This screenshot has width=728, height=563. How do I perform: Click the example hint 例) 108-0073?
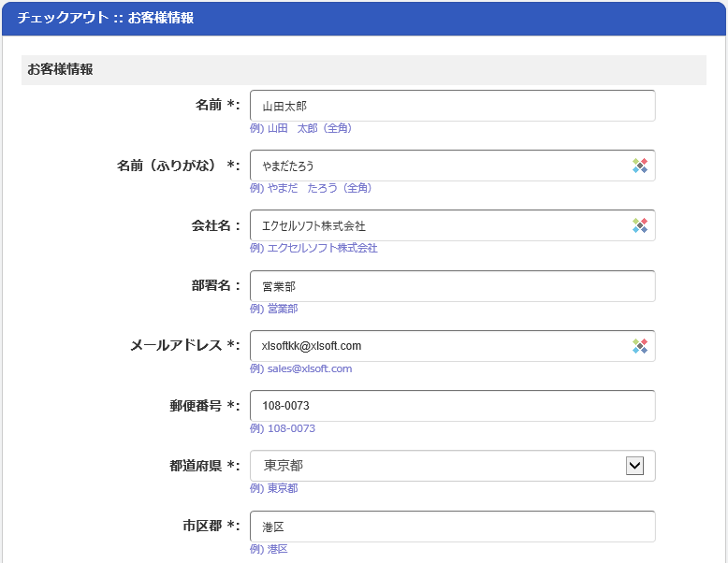(x=283, y=428)
